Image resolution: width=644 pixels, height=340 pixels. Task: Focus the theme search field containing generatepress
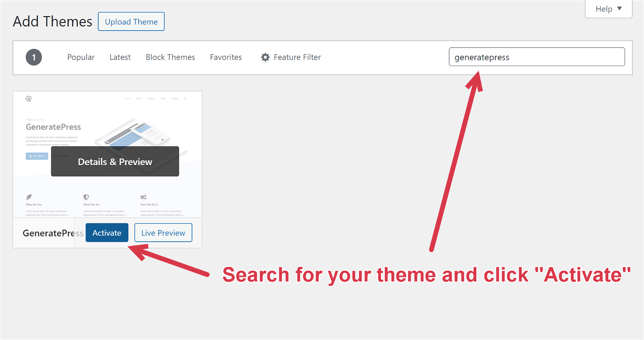tap(537, 57)
